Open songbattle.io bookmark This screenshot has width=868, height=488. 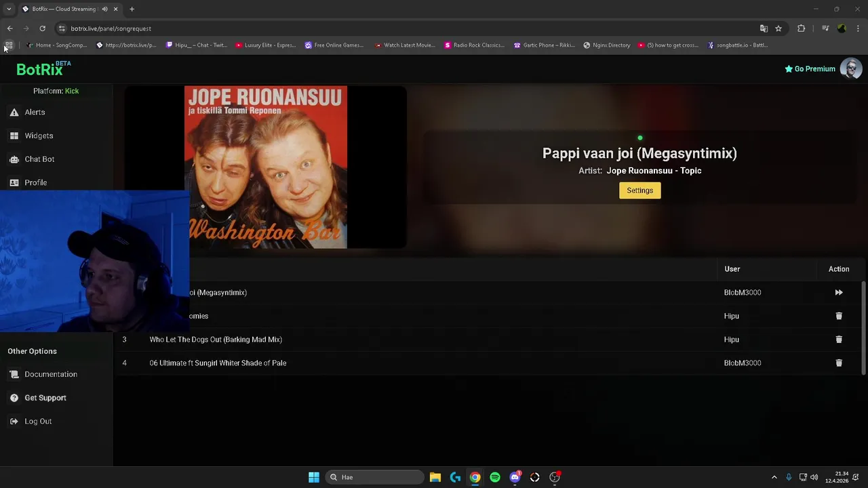(738, 45)
